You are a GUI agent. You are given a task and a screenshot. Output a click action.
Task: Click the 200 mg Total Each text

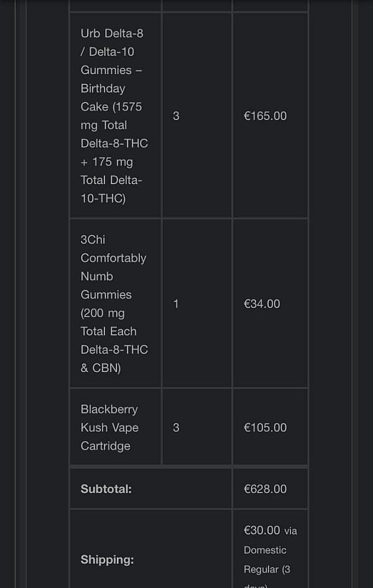point(109,322)
